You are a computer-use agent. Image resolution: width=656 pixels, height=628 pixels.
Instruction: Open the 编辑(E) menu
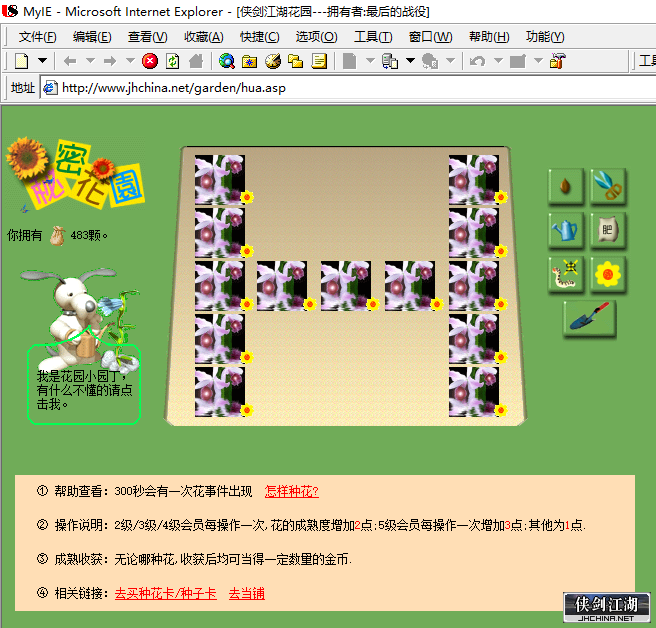[x=92, y=37]
